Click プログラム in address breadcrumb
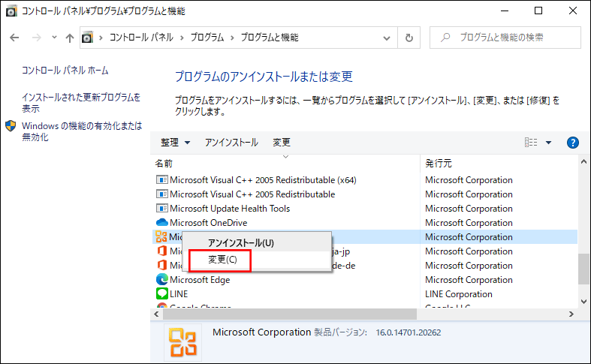The height and width of the screenshot is (364, 591). [207, 38]
